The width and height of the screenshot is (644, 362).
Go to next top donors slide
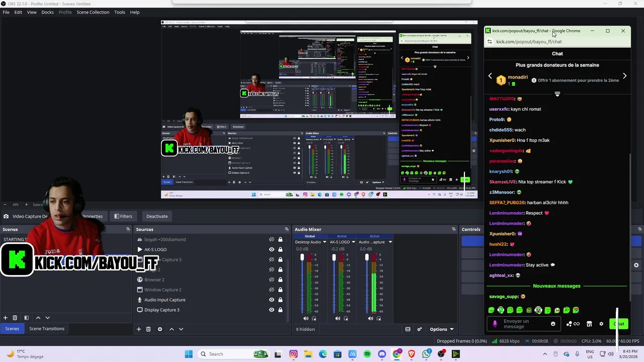624,76
